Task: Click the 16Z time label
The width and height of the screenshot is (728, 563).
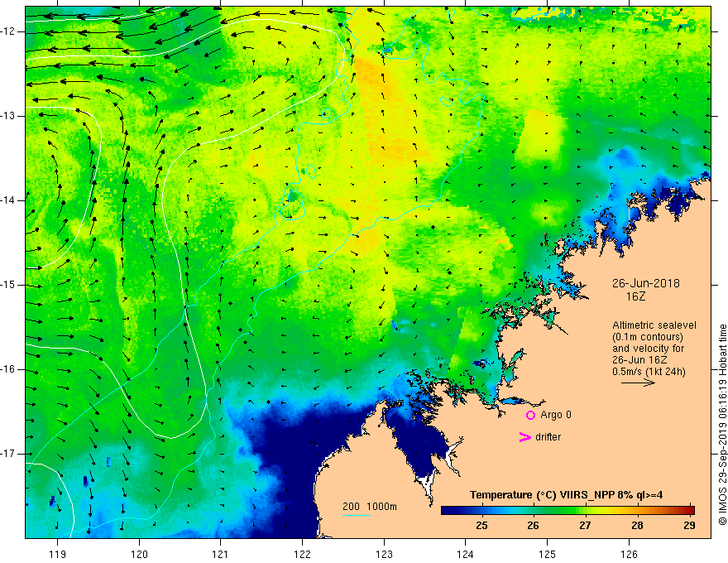Action: click(635, 296)
